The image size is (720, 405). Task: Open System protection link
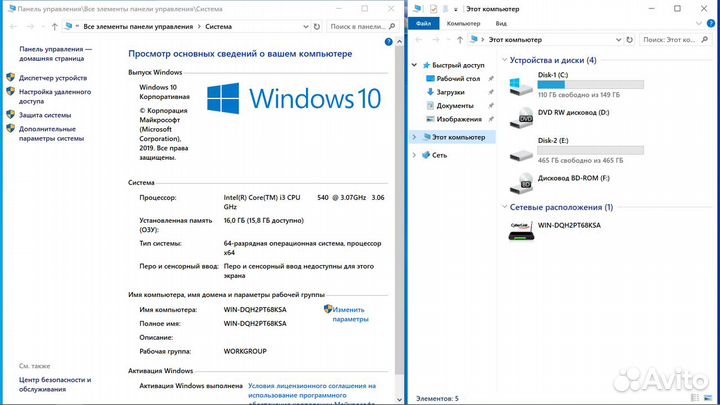click(45, 115)
